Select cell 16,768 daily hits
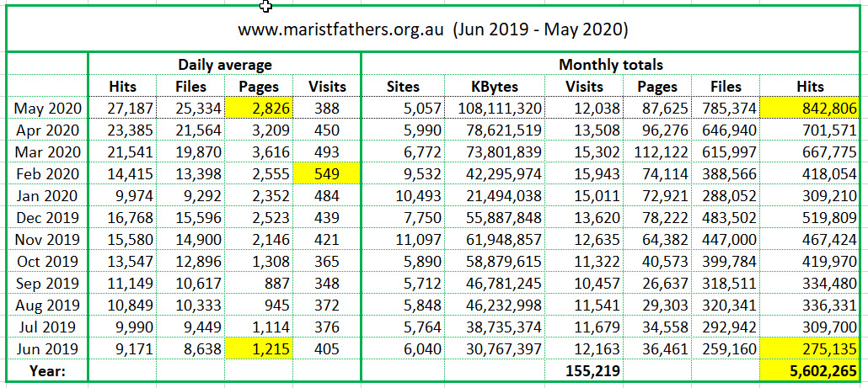 pos(122,218)
